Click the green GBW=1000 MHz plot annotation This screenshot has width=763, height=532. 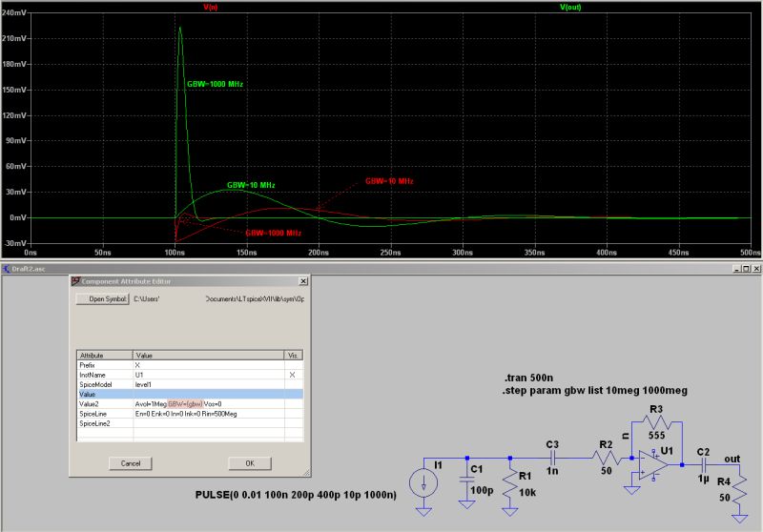pyautogui.click(x=215, y=84)
